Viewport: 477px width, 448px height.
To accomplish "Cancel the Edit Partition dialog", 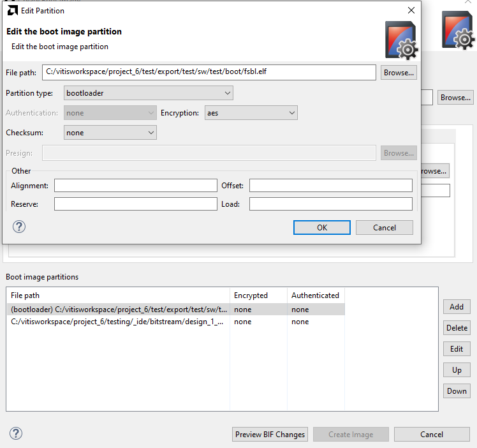I will (385, 228).
